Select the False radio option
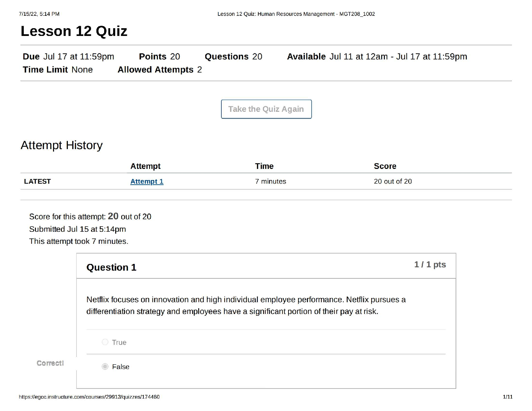532x411 pixels. [105, 367]
